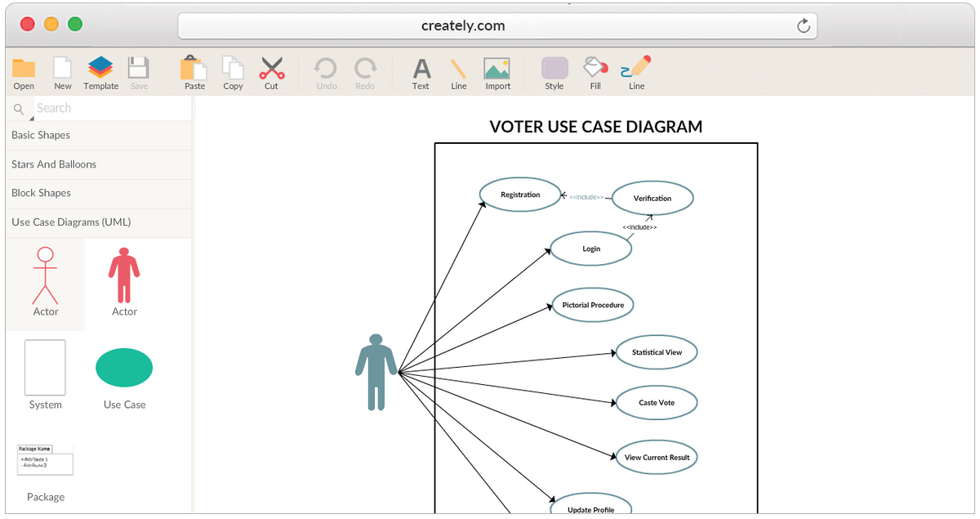Select the Line drawing tool
The width and height of the screenshot is (980, 519).
[459, 68]
